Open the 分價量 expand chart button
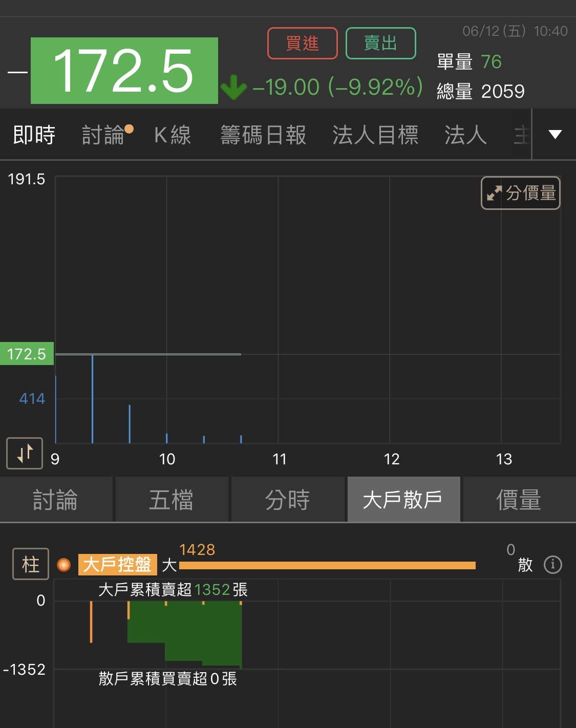The height and width of the screenshot is (728, 576). tap(520, 193)
